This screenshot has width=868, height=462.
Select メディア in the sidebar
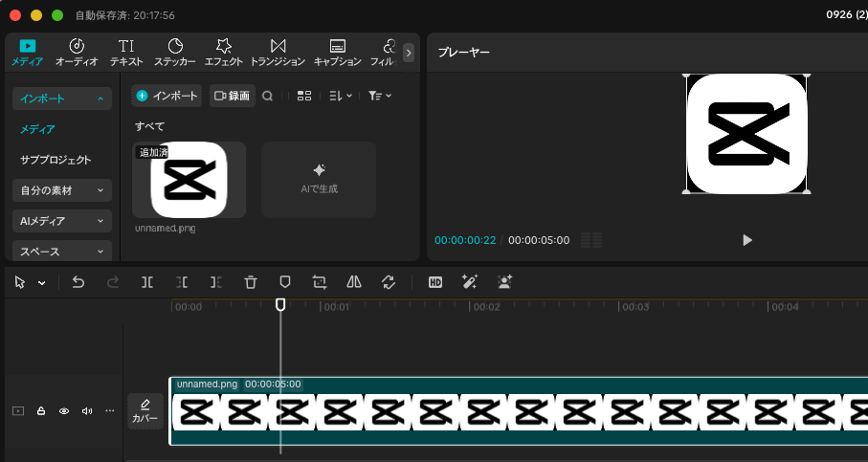[x=37, y=129]
